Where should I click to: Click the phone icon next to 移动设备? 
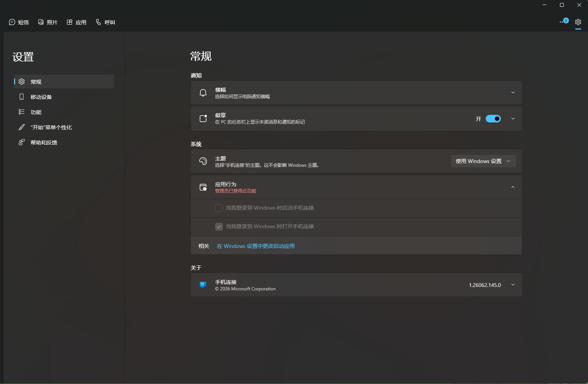pyautogui.click(x=22, y=97)
